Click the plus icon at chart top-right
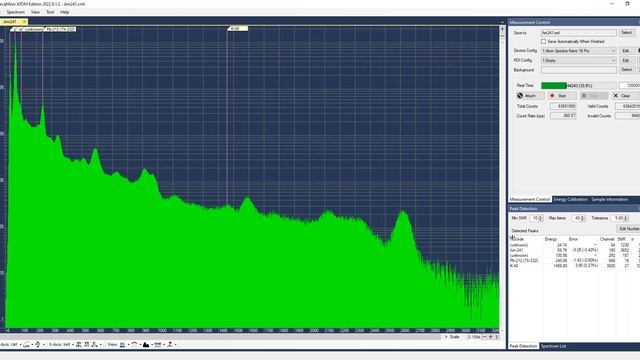Viewport: 640px width, 360px height. (x=502, y=29)
